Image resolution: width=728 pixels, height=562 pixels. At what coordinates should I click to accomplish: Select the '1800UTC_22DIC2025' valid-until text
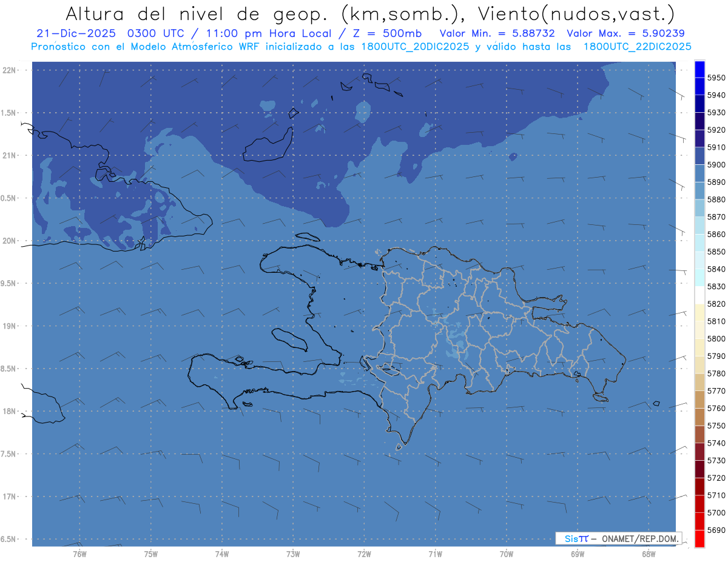(x=637, y=47)
